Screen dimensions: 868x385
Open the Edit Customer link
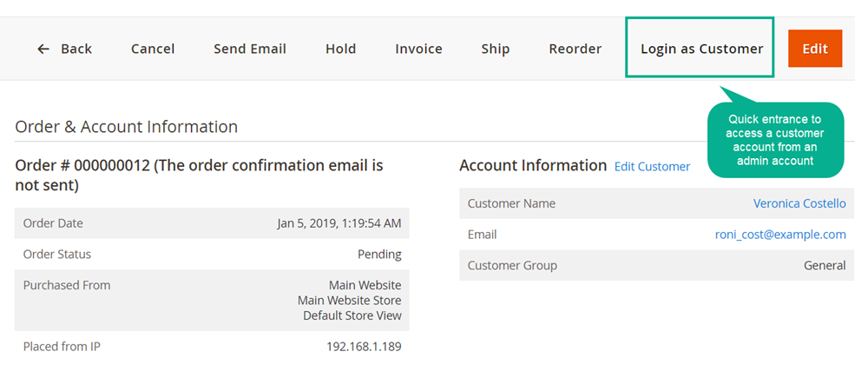pos(652,167)
